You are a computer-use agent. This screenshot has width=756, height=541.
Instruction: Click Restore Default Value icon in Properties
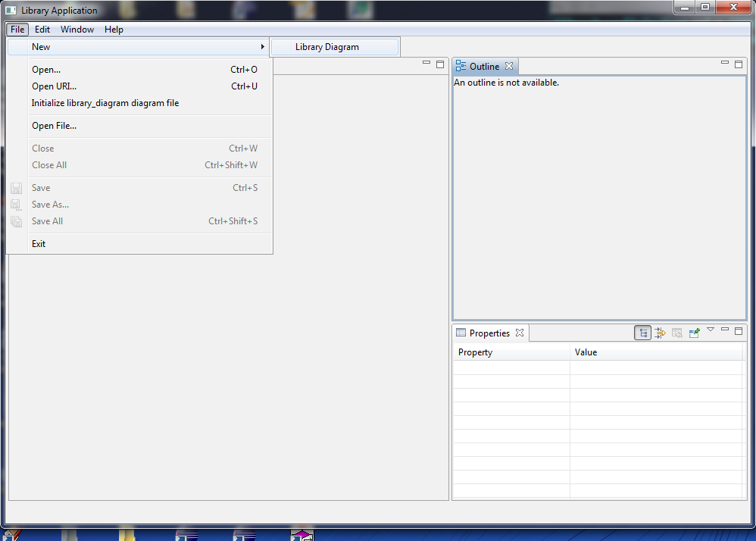click(x=677, y=333)
